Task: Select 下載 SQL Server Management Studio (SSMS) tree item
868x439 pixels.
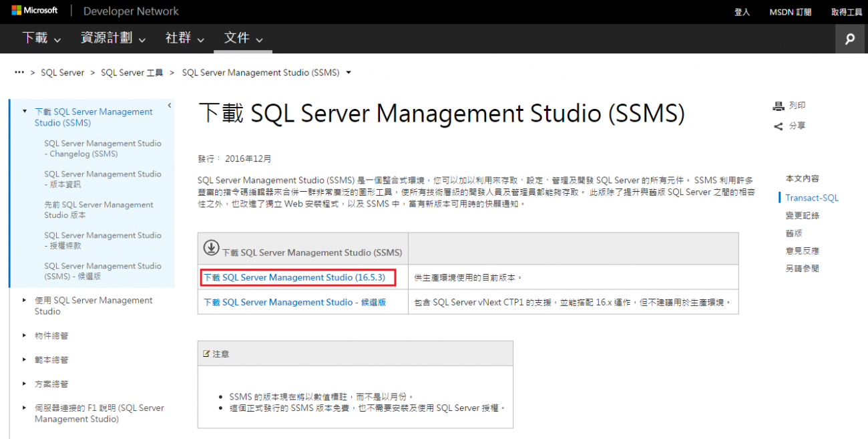Action: coord(93,117)
